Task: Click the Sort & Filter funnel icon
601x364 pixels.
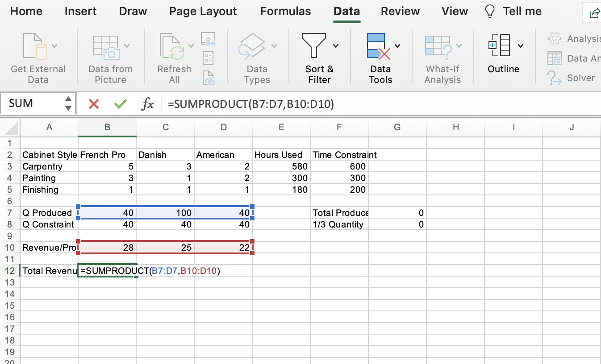Action: pyautogui.click(x=314, y=45)
